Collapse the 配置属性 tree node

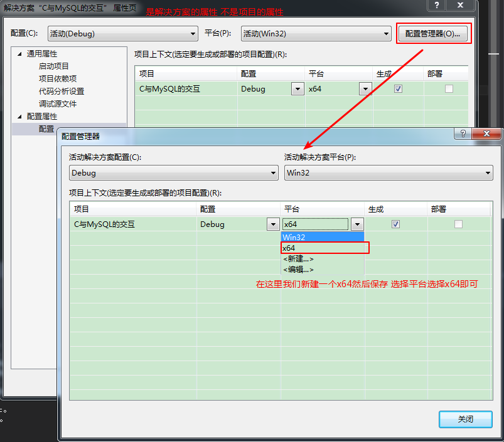coord(19,117)
